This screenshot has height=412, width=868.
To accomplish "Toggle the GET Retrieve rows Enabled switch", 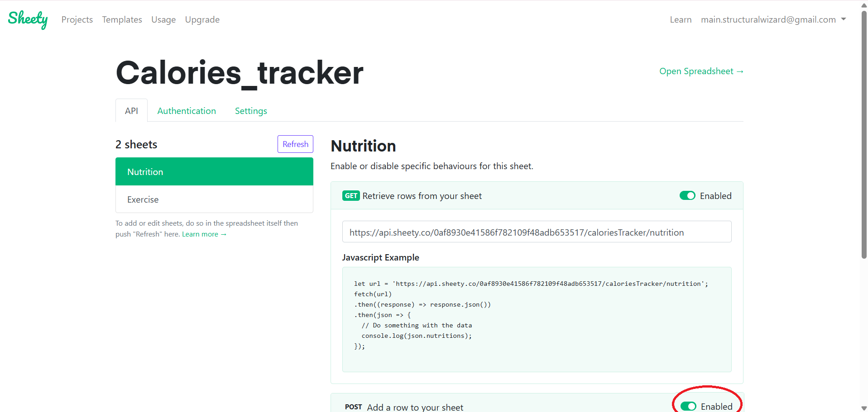I will [687, 196].
